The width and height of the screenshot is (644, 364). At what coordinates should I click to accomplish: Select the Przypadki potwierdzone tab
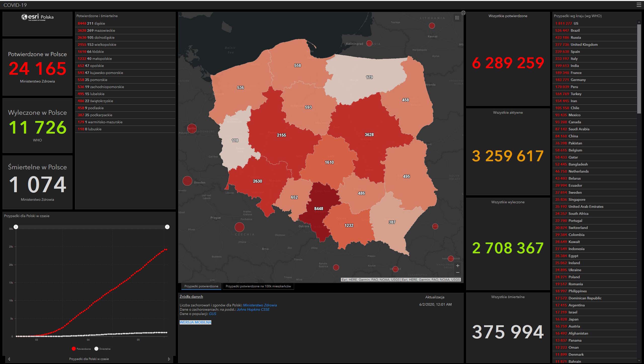tap(201, 286)
